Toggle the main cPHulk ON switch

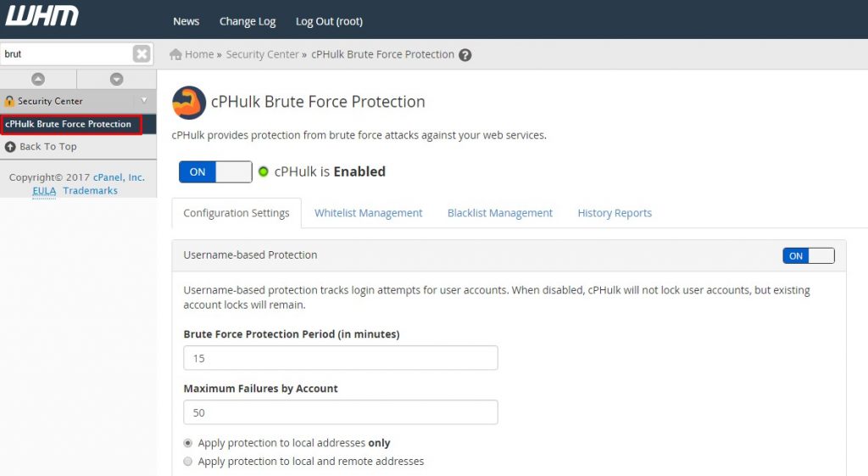215,171
